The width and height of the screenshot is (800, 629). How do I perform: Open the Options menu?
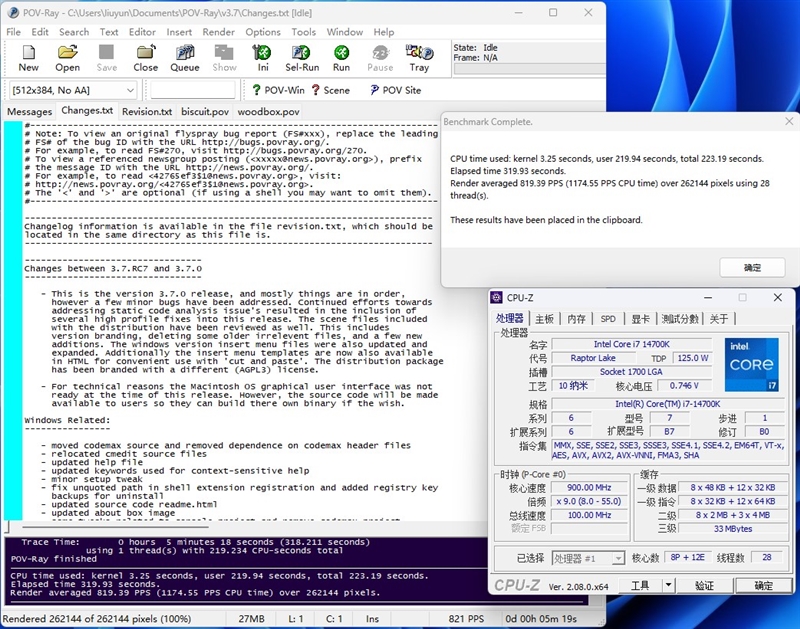click(263, 32)
